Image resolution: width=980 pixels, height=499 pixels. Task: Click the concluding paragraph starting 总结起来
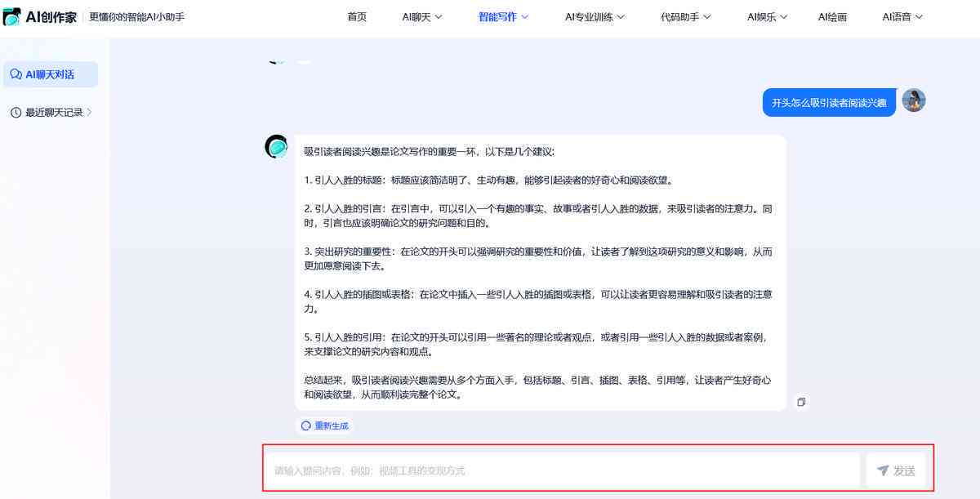538,387
